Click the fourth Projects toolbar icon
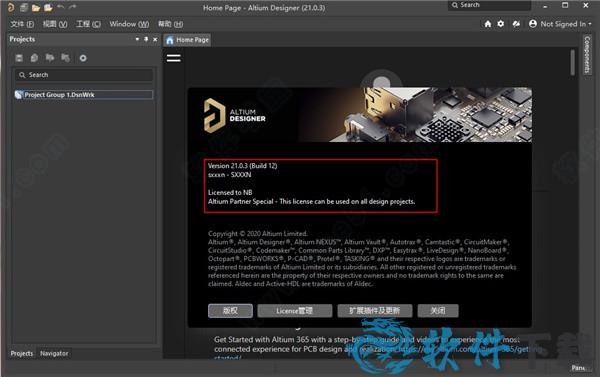The height and width of the screenshot is (377, 600). coord(65,58)
